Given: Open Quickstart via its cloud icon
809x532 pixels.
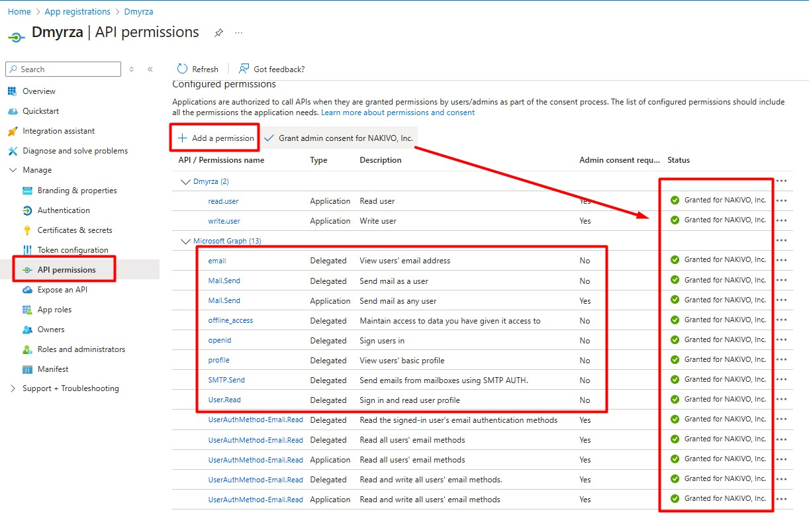Looking at the screenshot, I should 12,111.
